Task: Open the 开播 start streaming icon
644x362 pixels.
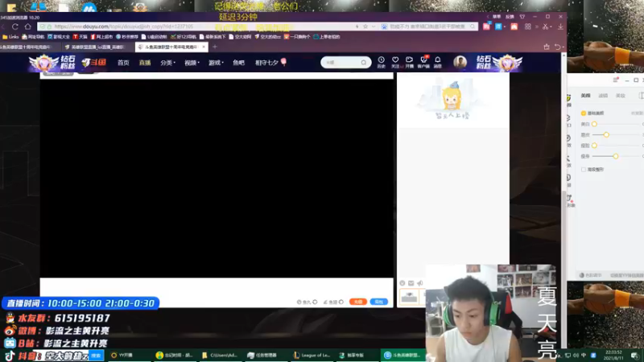Action: click(x=409, y=62)
